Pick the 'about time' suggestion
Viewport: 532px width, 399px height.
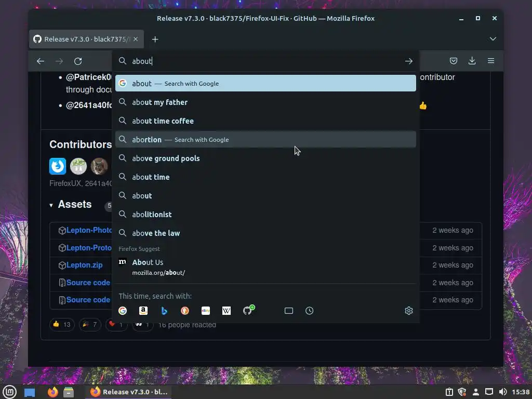[265, 177]
